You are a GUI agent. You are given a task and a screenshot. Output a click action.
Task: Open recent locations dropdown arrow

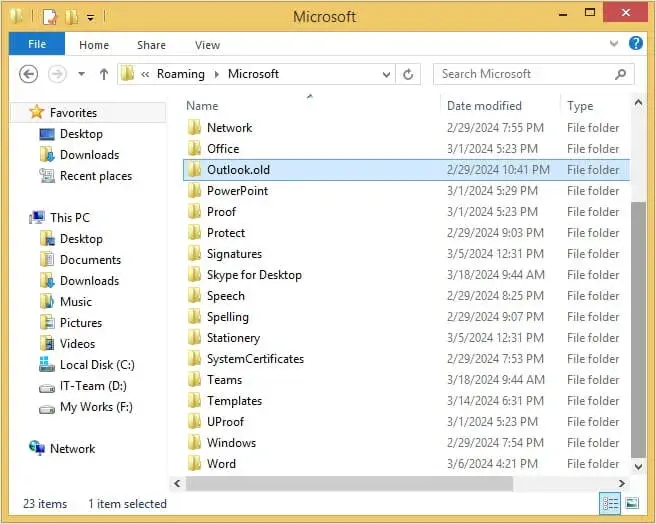click(x=82, y=74)
